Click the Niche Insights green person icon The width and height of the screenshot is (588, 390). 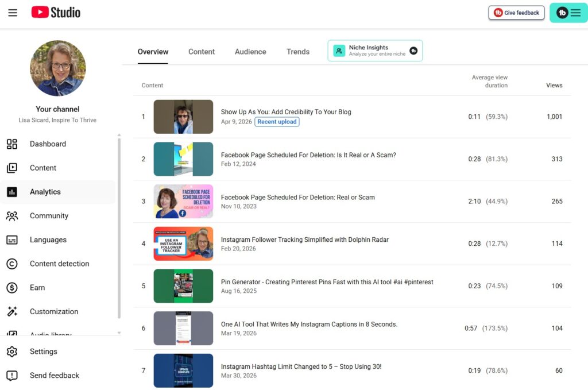coord(339,51)
